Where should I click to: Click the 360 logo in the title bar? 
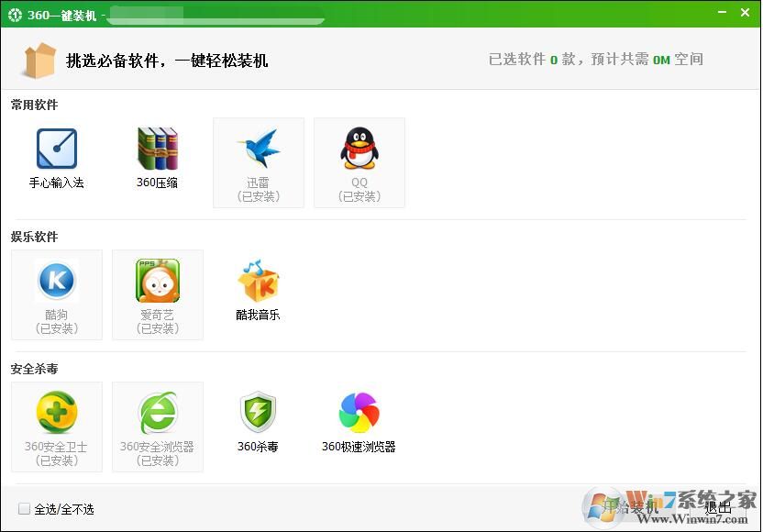coord(15,15)
